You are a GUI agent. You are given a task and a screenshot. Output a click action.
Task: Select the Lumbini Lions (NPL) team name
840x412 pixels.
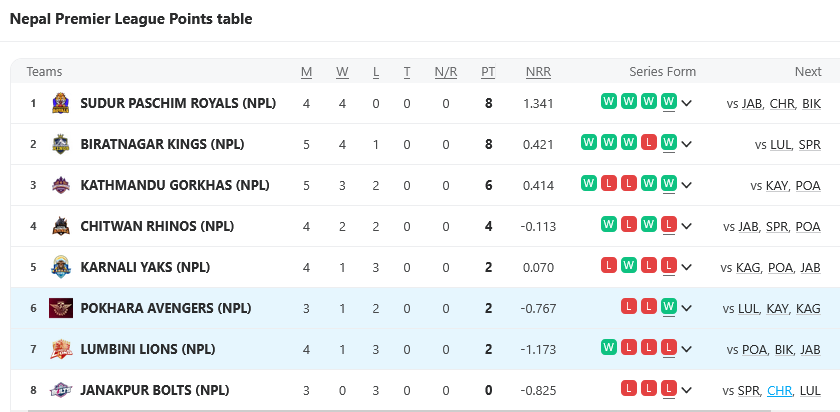coord(148,349)
